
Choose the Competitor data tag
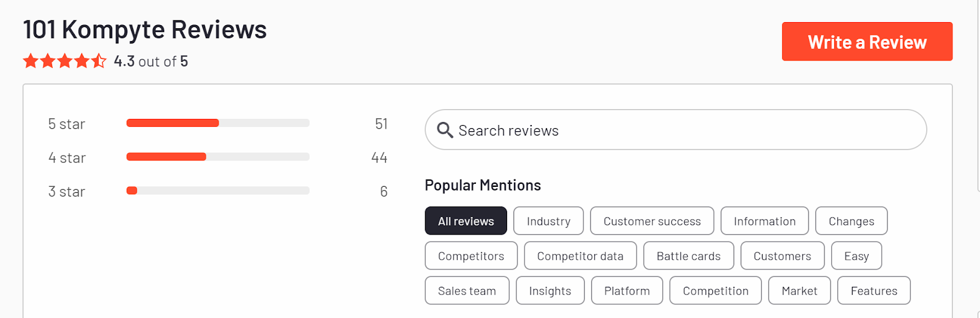point(580,256)
